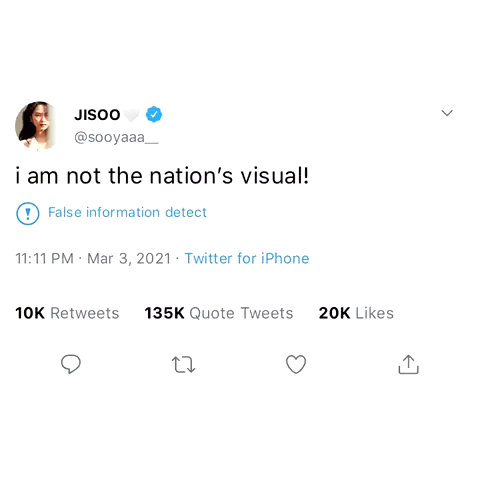This screenshot has width=480, height=480.
Task: Select the tweet text about nation's visual
Action: click(x=162, y=176)
